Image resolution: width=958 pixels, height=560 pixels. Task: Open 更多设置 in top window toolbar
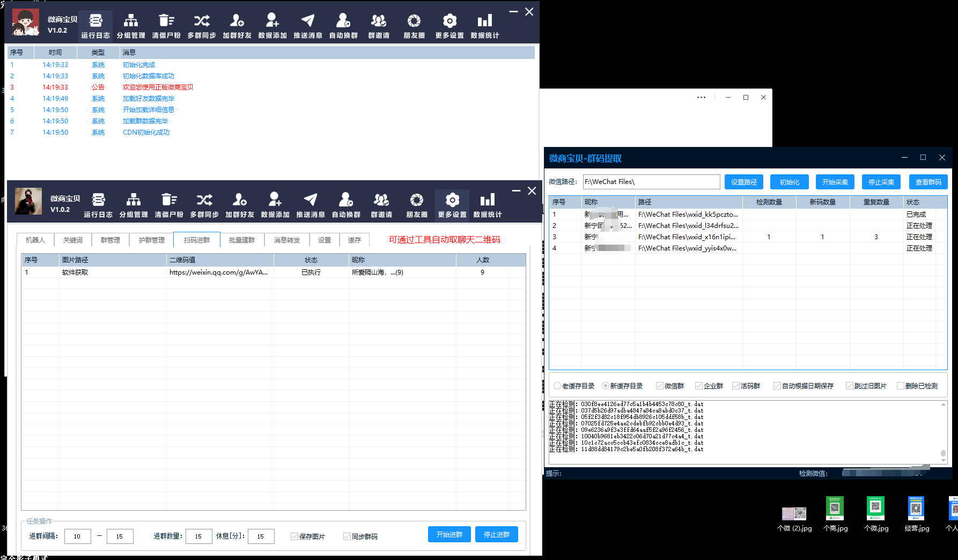[449, 26]
